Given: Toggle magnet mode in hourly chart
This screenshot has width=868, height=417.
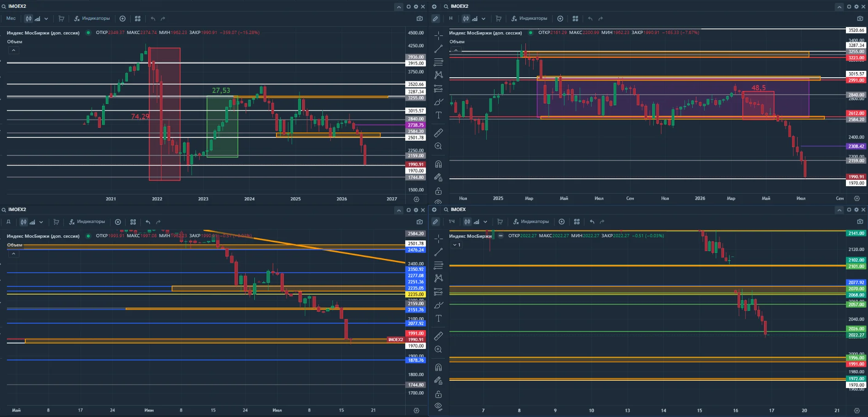Looking at the screenshot, I should 438,367.
